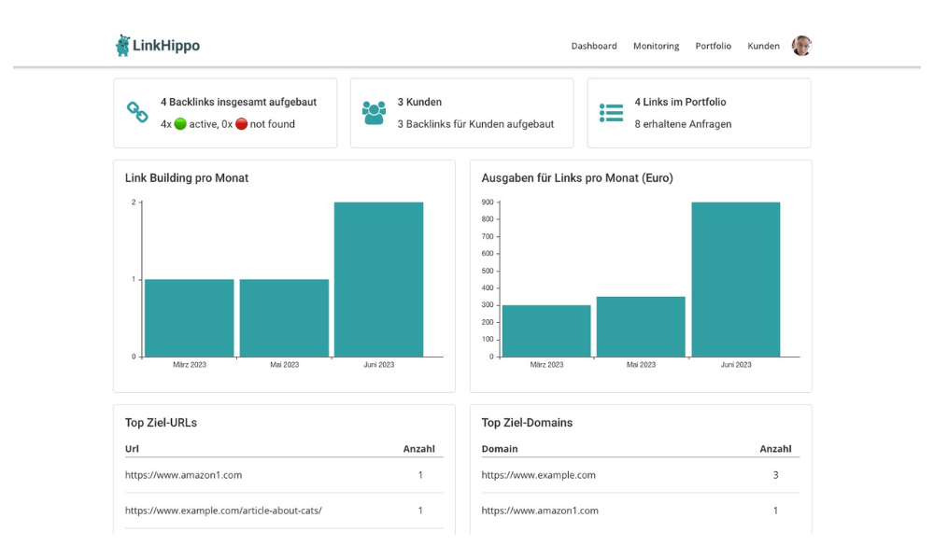This screenshot has width=934, height=560.
Task: Click the März 2023 bar in Ausgaben chart
Action: click(546, 330)
